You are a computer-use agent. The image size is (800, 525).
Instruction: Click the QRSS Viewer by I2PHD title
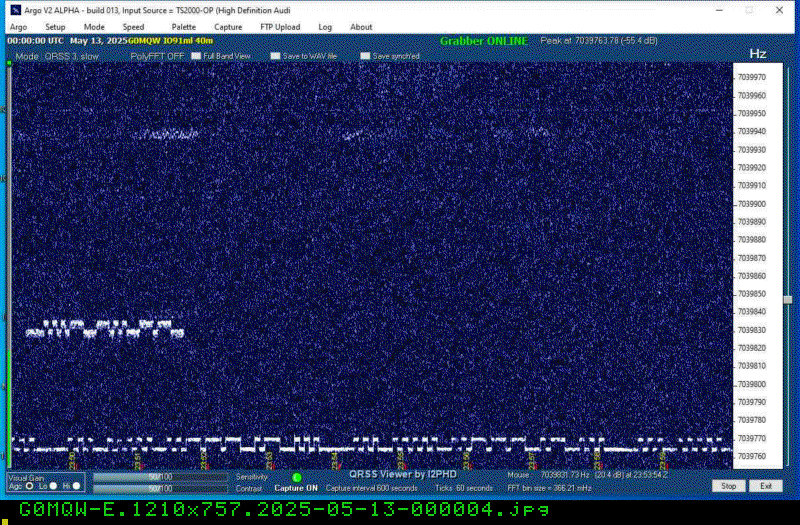coord(403,474)
